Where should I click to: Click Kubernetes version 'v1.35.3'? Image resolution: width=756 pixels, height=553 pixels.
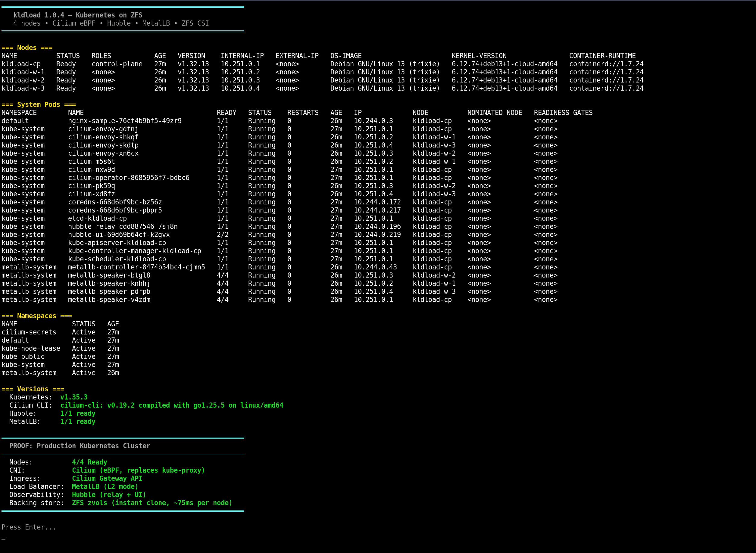tap(74, 397)
